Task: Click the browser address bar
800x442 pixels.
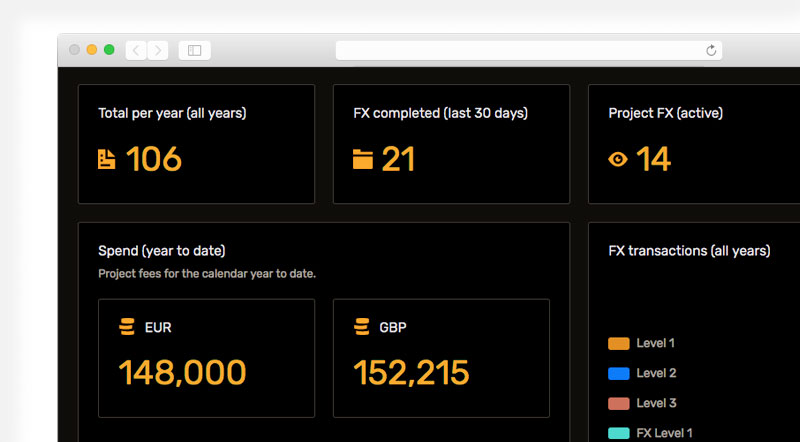Action: (x=529, y=51)
